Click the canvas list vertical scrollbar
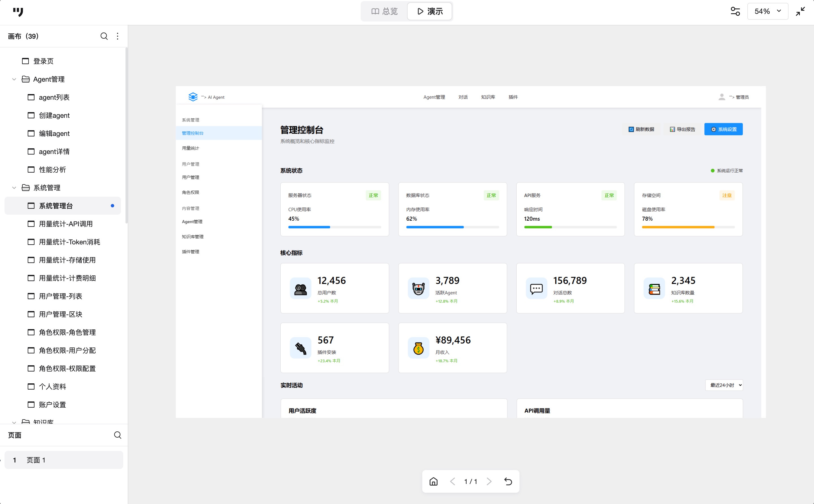 [126, 136]
